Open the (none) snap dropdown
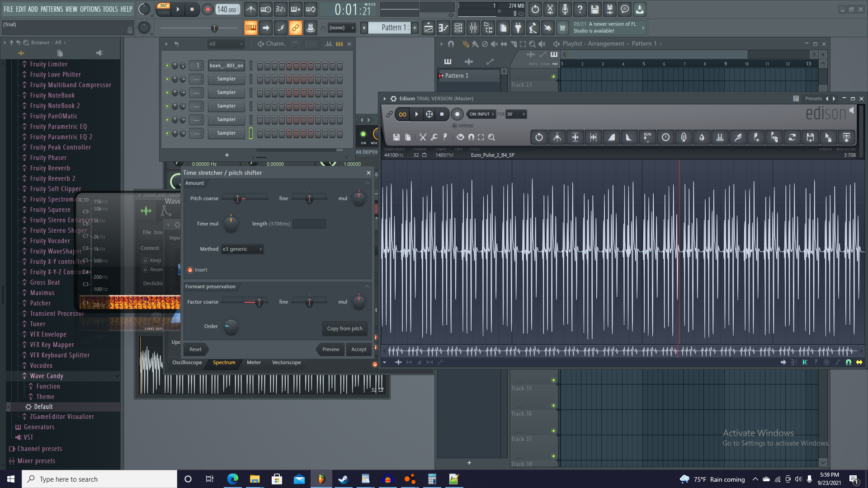868x488 pixels. point(341,28)
